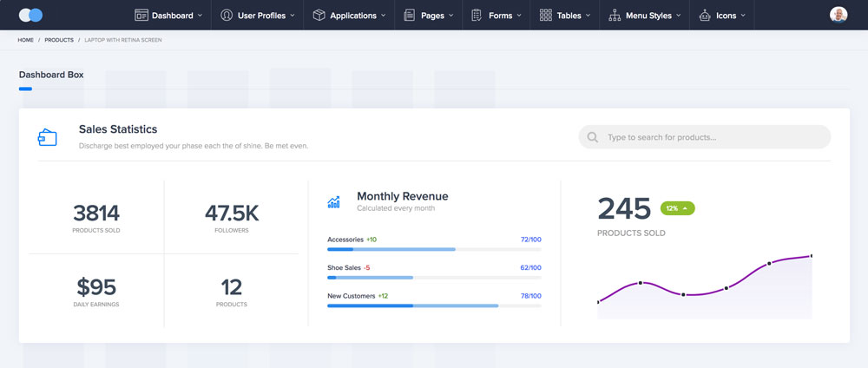This screenshot has height=368, width=868.
Task: Click the blue circles logo icon
Action: [30, 15]
